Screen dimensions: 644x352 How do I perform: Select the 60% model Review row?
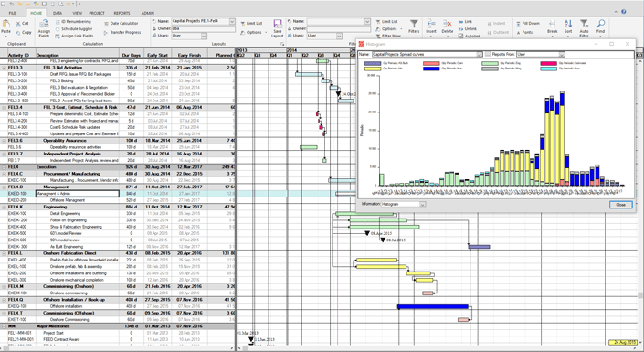tap(118, 233)
